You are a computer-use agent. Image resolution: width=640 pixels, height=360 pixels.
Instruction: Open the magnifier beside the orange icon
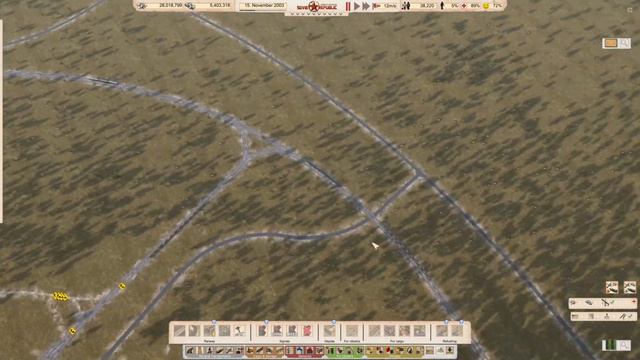624,43
